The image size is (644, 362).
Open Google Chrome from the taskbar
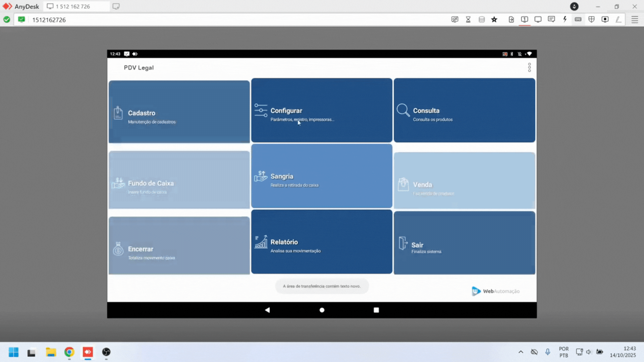tap(69, 352)
